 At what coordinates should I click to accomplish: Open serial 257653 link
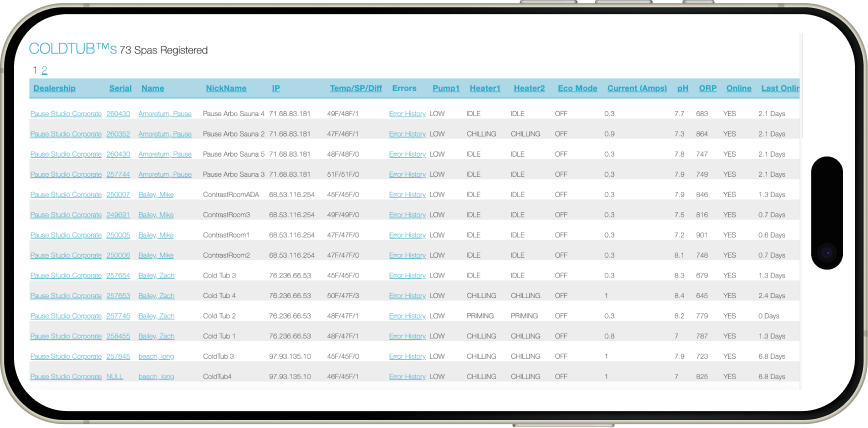pyautogui.click(x=118, y=296)
